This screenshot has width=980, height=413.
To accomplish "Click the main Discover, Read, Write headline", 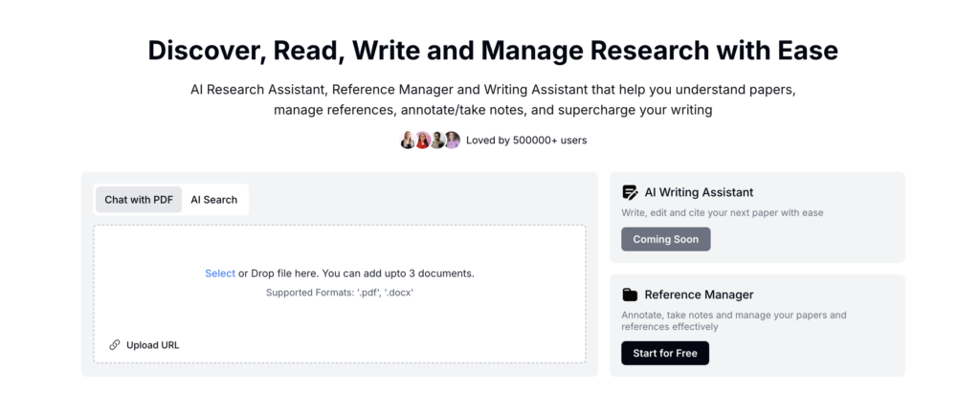I will [x=493, y=51].
